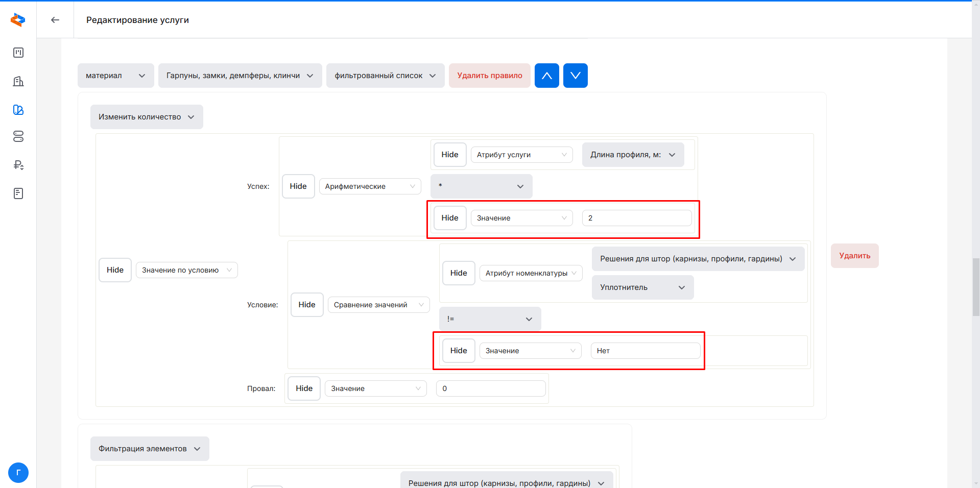The width and height of the screenshot is (980, 488).
Task: Open the Уплотнитель dropdown
Action: pos(642,287)
